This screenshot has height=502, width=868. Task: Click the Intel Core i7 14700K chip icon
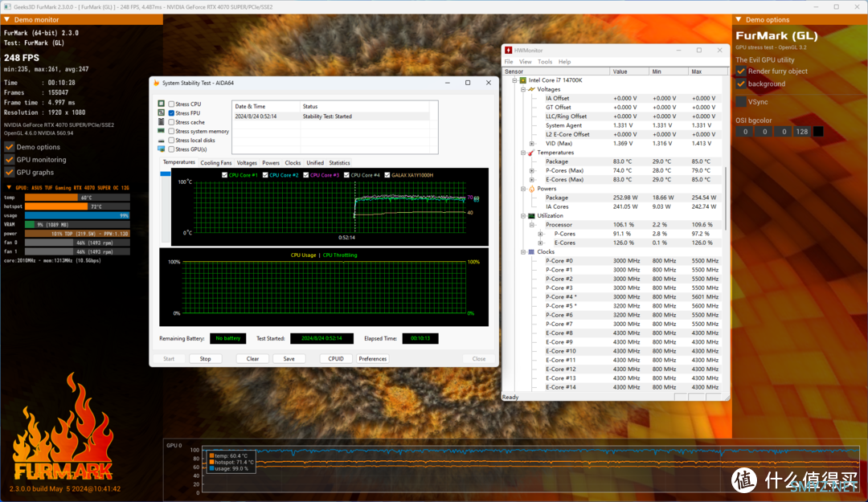pos(522,80)
